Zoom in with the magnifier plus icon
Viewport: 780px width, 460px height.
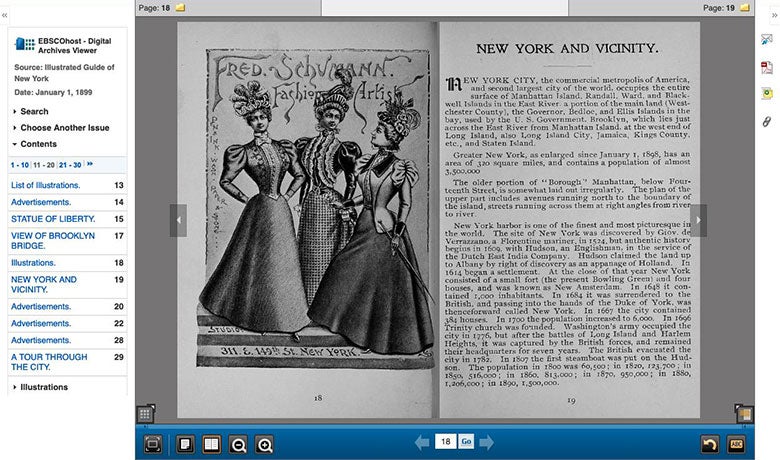point(264,445)
